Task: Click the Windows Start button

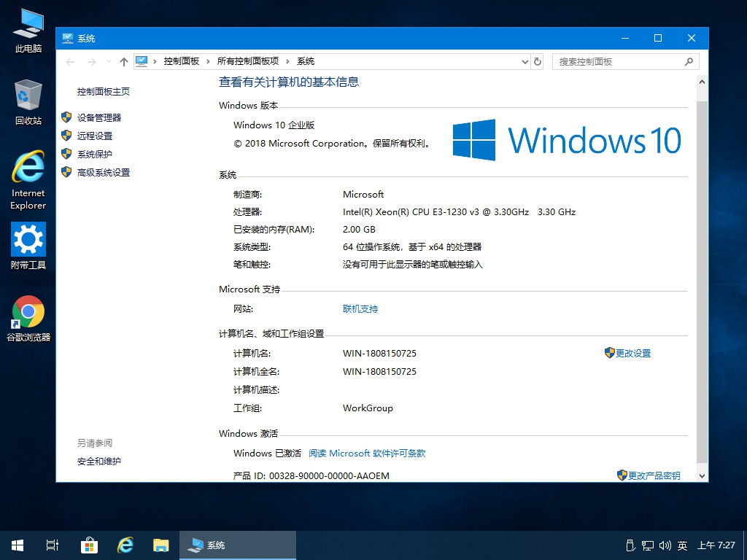Action: point(18,545)
